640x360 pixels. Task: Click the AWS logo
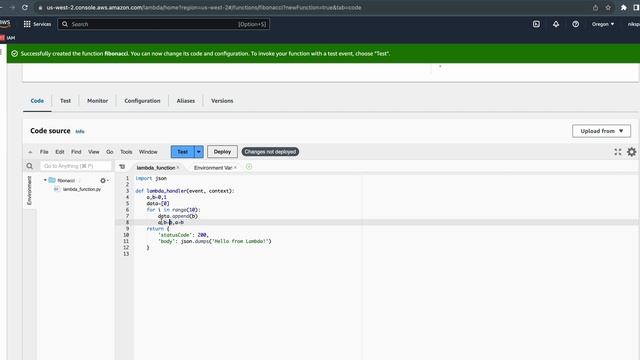click(x=5, y=23)
